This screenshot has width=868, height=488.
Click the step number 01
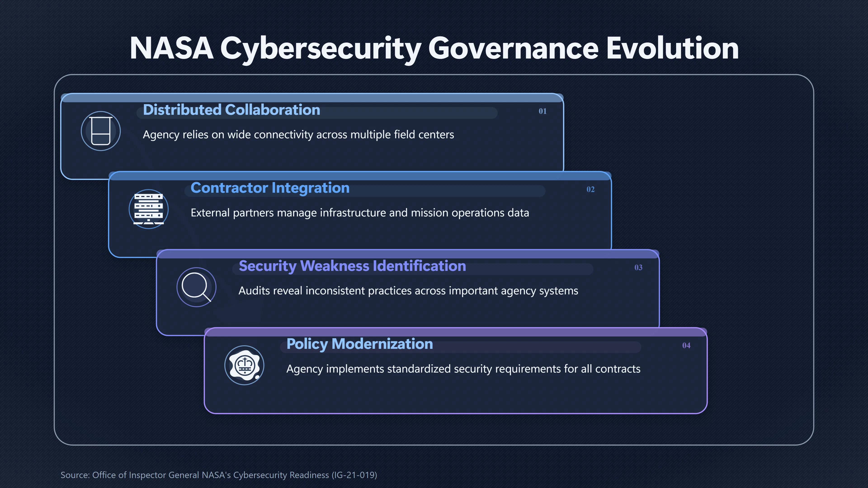[542, 111]
